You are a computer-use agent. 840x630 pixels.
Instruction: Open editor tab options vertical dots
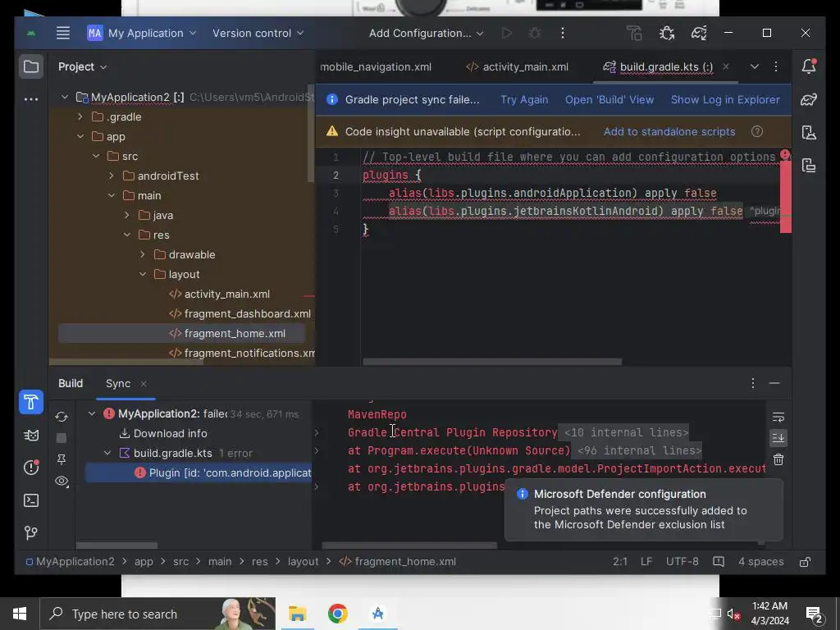click(776, 66)
